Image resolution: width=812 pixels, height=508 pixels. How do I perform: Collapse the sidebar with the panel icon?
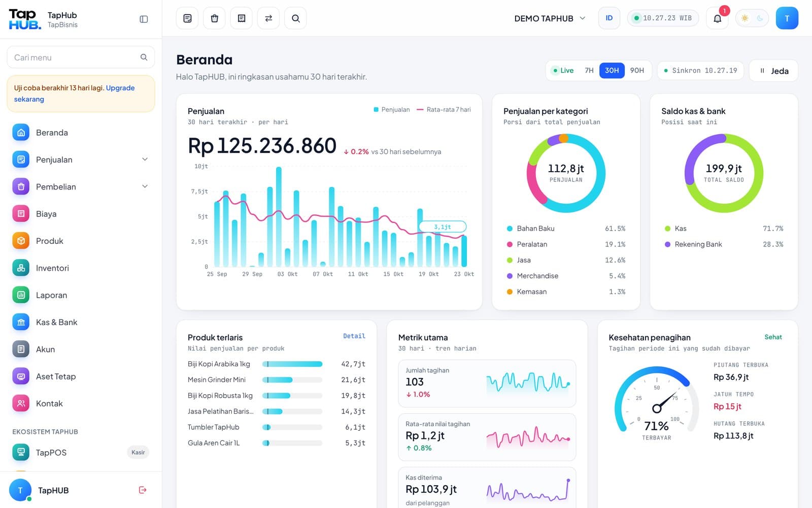(144, 19)
